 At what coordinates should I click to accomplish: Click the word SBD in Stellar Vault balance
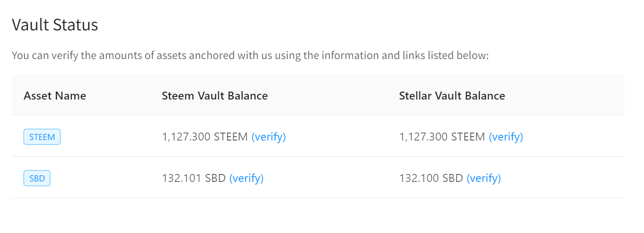[x=453, y=178]
